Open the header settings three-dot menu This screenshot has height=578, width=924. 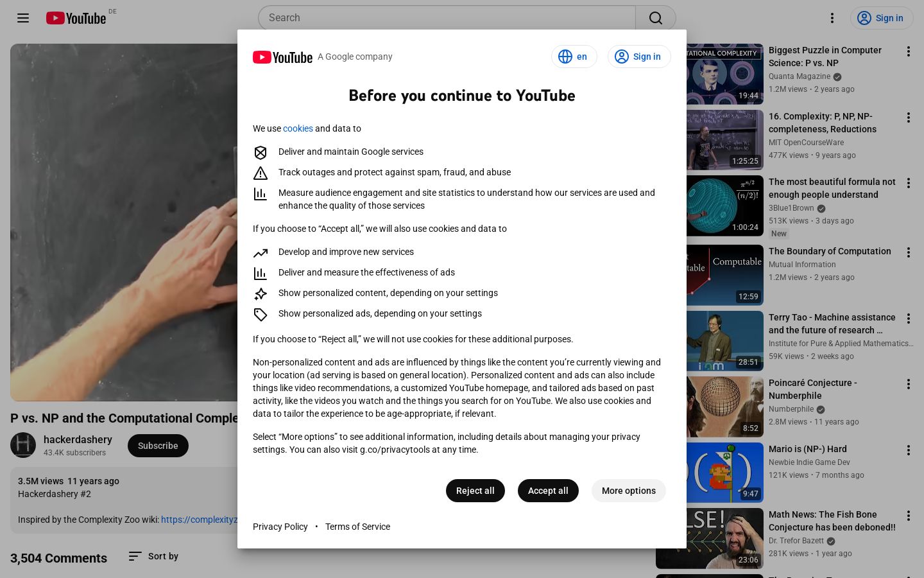pos(832,18)
